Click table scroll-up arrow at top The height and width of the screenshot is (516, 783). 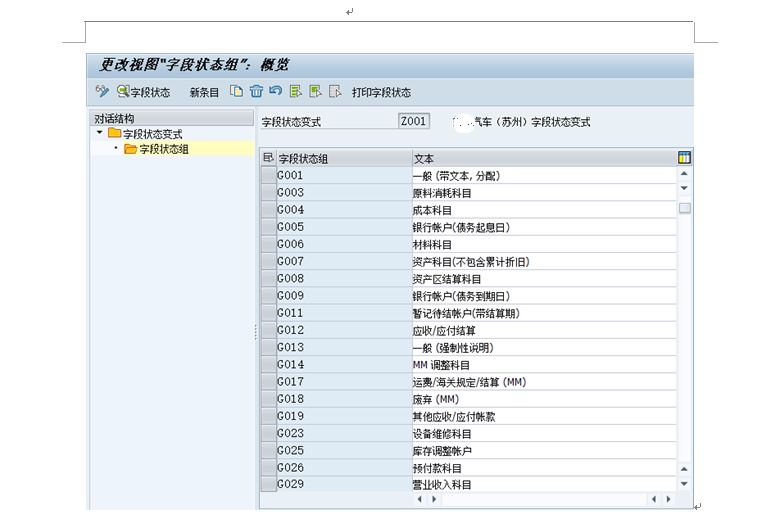[684, 173]
